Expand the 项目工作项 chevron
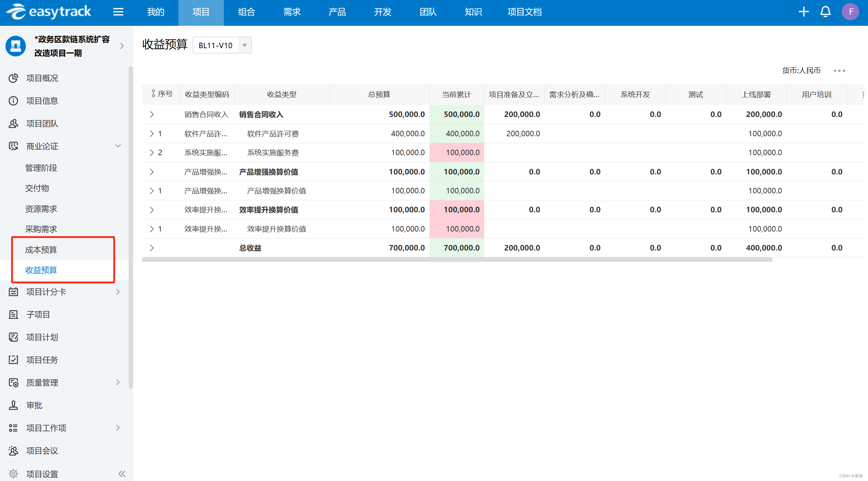 point(118,428)
